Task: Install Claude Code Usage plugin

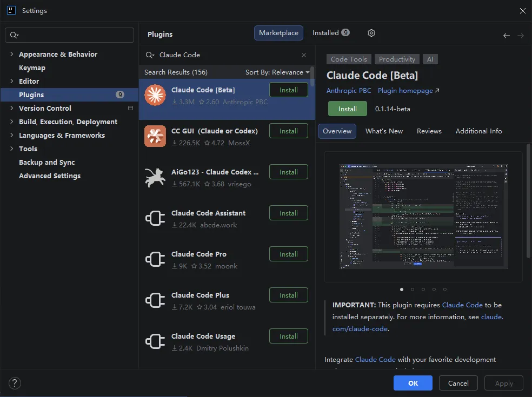Action: pos(289,336)
